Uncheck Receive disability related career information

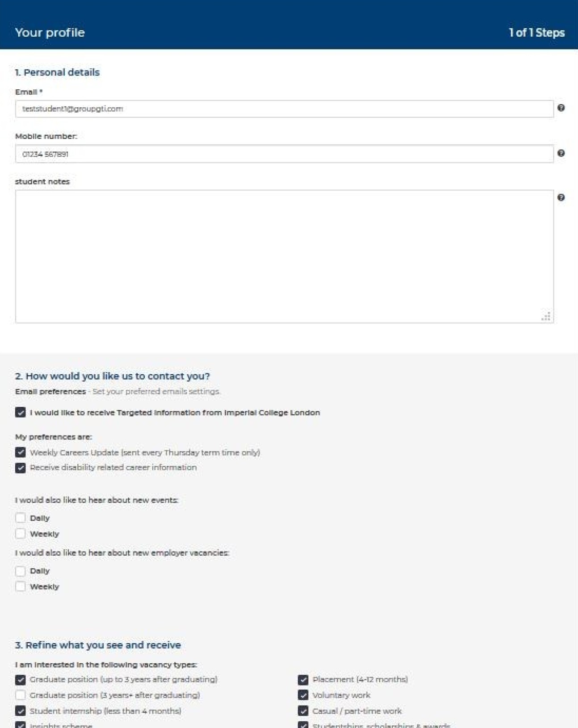21,468
